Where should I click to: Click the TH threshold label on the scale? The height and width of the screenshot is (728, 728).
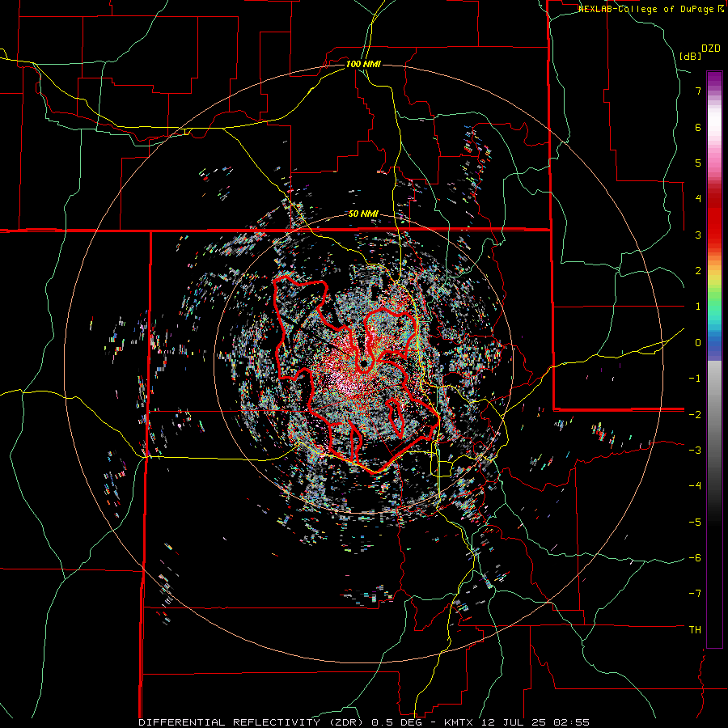[695, 630]
